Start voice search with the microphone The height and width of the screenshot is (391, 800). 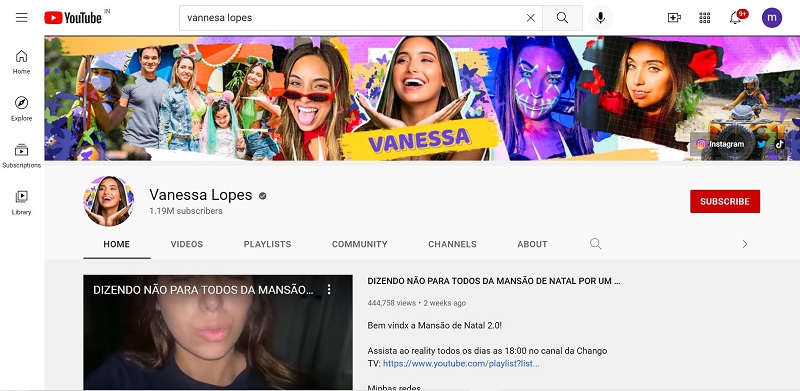[601, 18]
